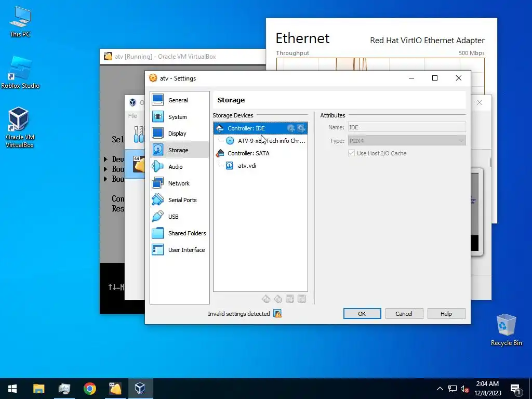Click the SATA controller icon

[220, 153]
